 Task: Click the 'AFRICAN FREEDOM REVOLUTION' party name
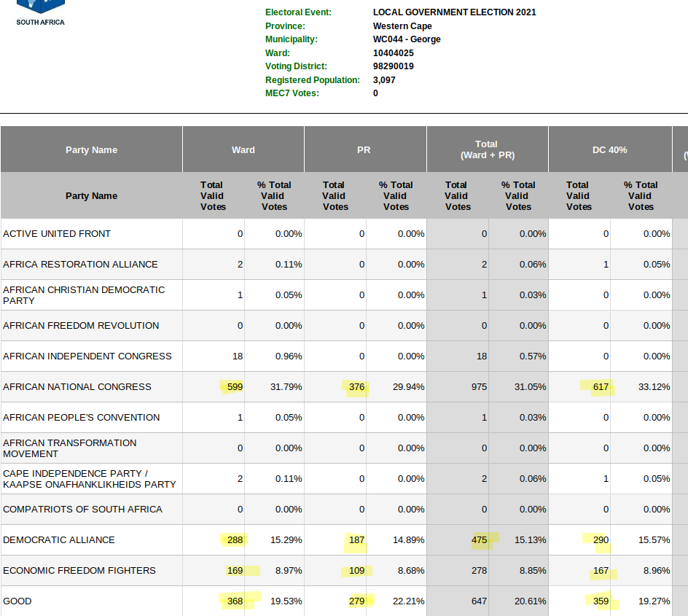[x=81, y=326]
